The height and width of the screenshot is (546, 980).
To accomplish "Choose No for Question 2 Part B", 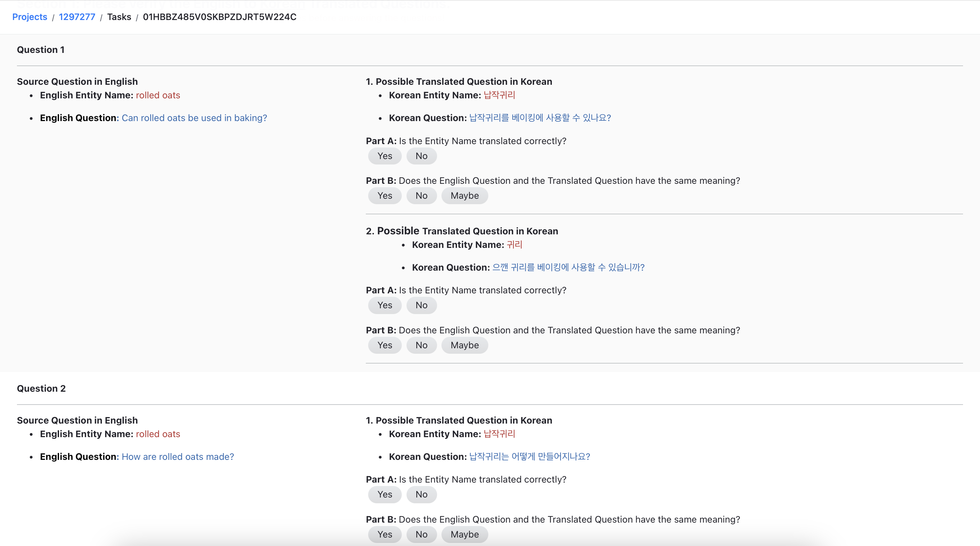I will (x=421, y=534).
